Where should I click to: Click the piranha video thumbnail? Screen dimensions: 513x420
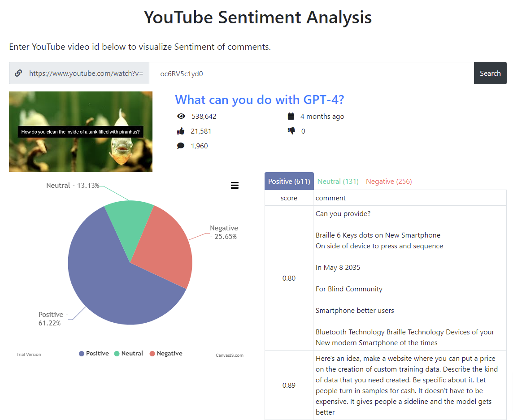click(80, 131)
